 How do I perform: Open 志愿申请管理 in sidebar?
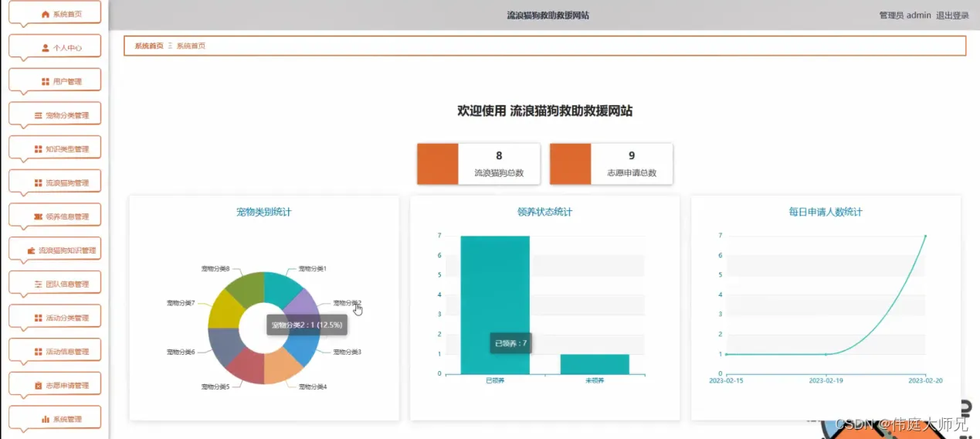click(x=56, y=385)
